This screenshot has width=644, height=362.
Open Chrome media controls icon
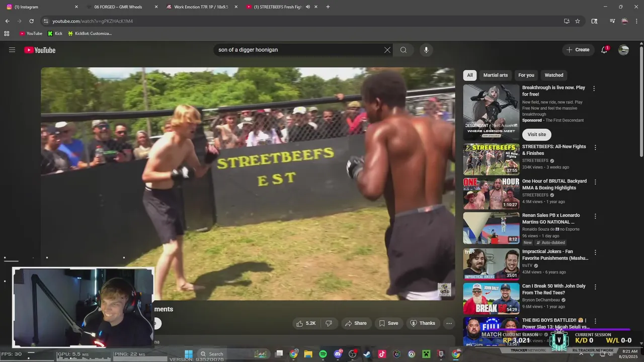click(x=612, y=21)
